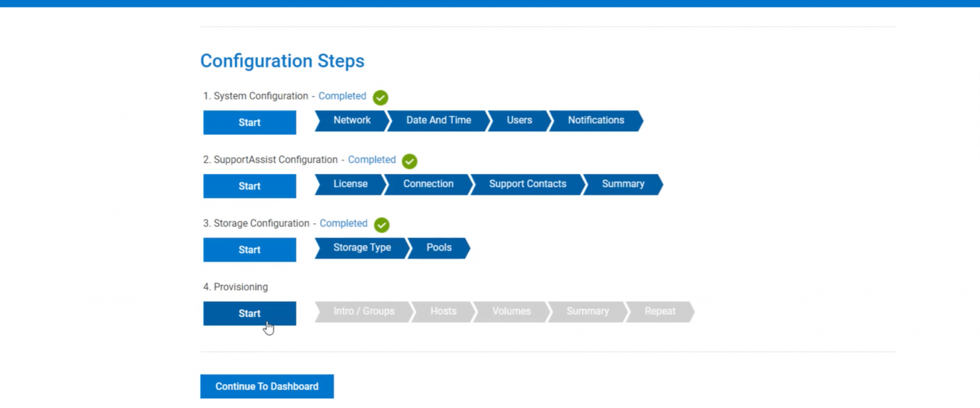Viewport: 980px width, 408px height.
Task: Click Start under System Configuration
Action: pos(250,122)
